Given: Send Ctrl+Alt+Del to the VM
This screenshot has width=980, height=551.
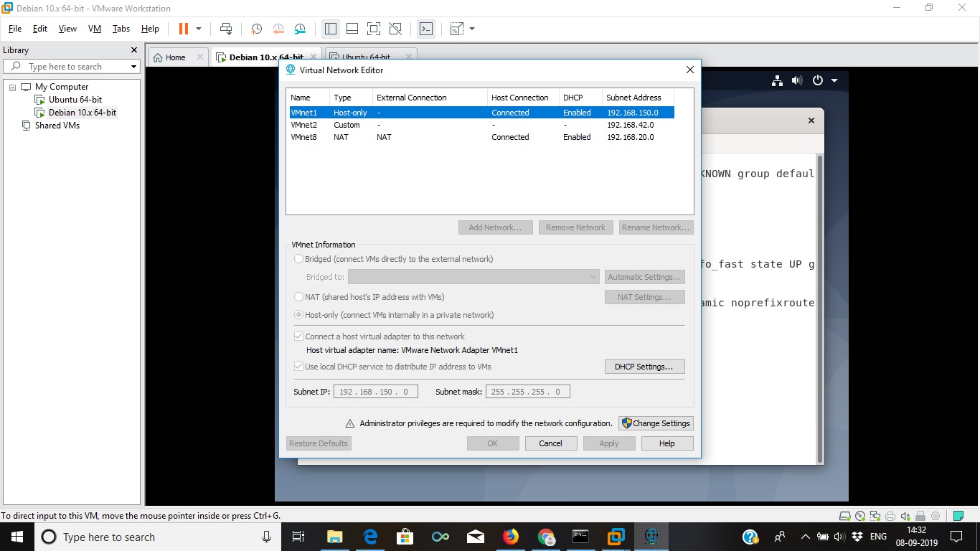Looking at the screenshot, I should coord(226,29).
